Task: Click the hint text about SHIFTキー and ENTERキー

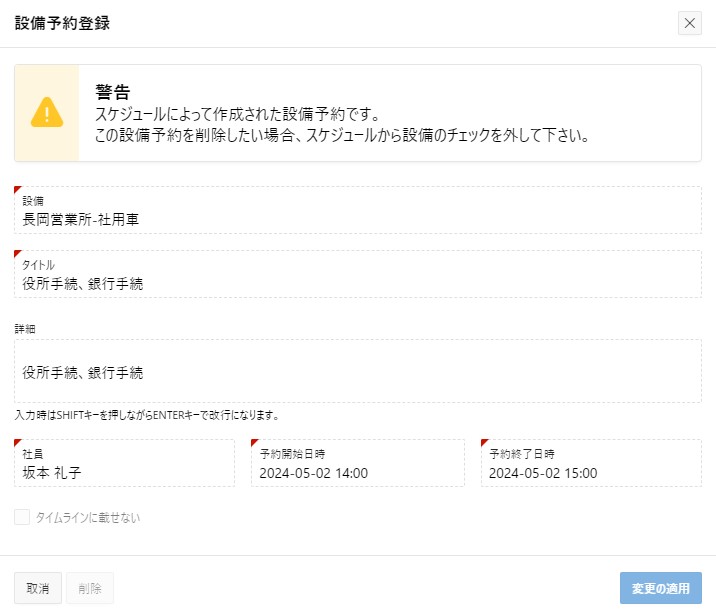Action: click(147, 415)
